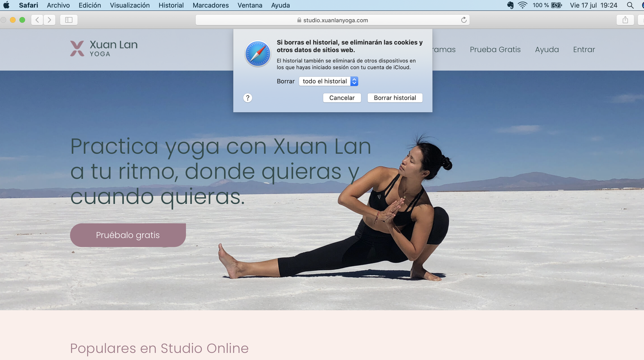Open the Apple menu
This screenshot has width=644, height=360.
6,5
